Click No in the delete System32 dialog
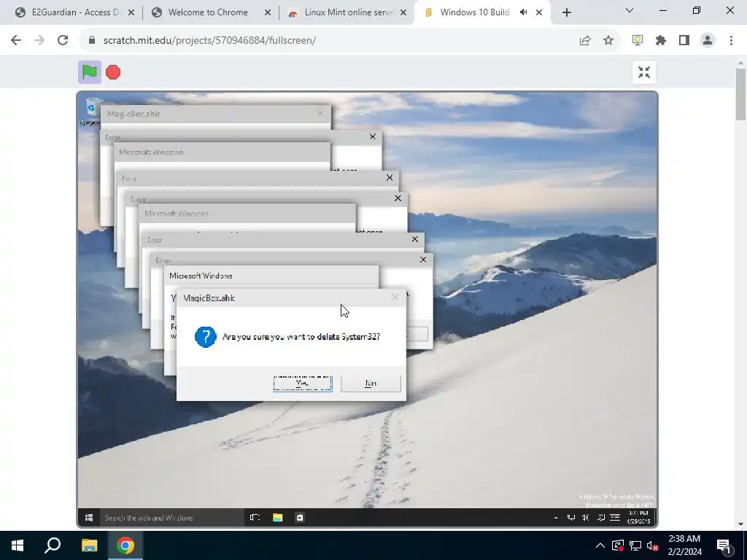This screenshot has height=560, width=747. coord(371,384)
